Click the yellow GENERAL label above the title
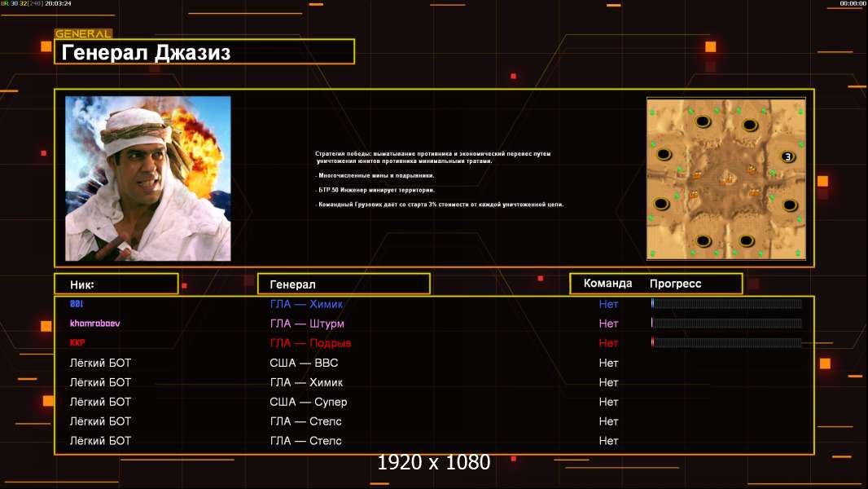Image resolution: width=868 pixels, height=489 pixels. [x=83, y=34]
